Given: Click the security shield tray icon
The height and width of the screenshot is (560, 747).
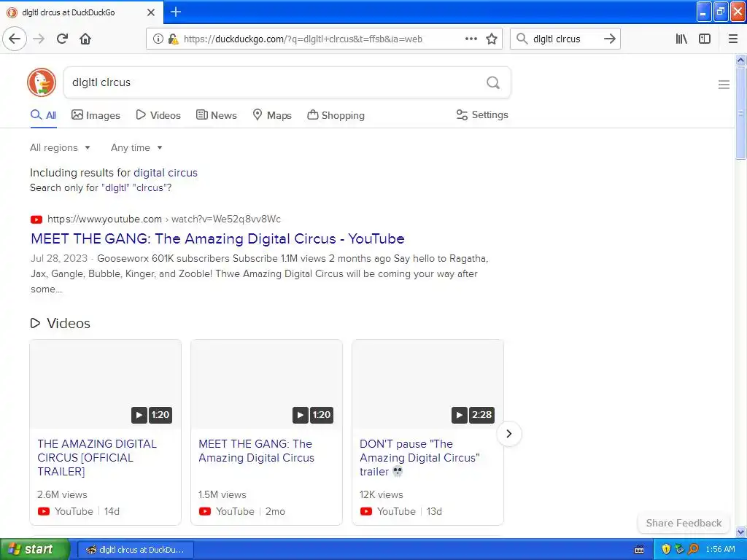Looking at the screenshot, I should 666,550.
